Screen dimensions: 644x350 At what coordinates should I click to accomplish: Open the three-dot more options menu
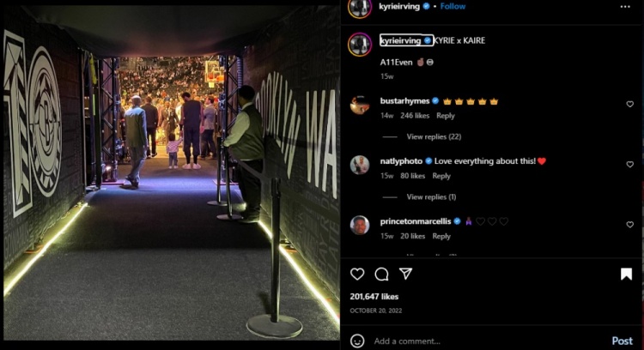tap(625, 7)
